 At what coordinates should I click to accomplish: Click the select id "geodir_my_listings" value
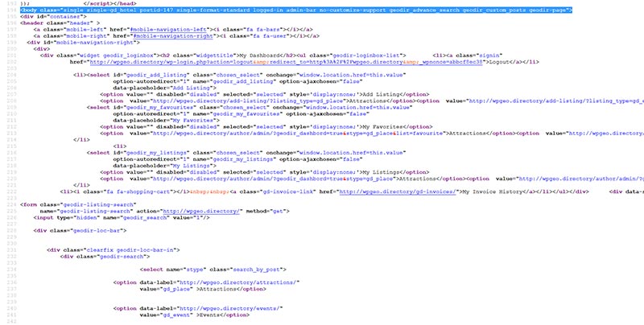click(x=156, y=153)
